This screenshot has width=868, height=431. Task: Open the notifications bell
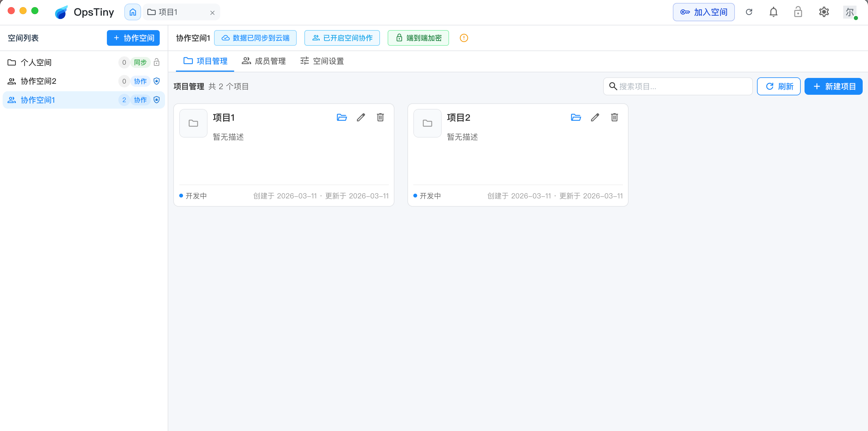pos(773,12)
